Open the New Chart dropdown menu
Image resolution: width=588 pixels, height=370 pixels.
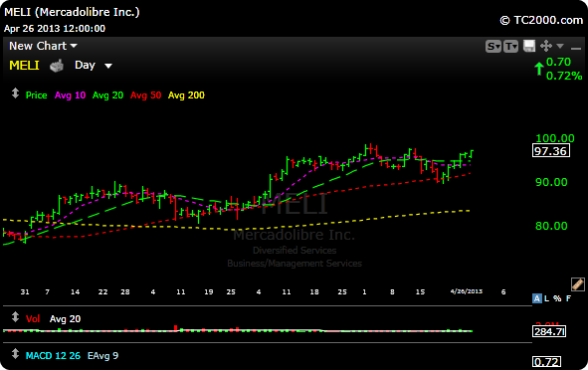pyautogui.click(x=43, y=46)
